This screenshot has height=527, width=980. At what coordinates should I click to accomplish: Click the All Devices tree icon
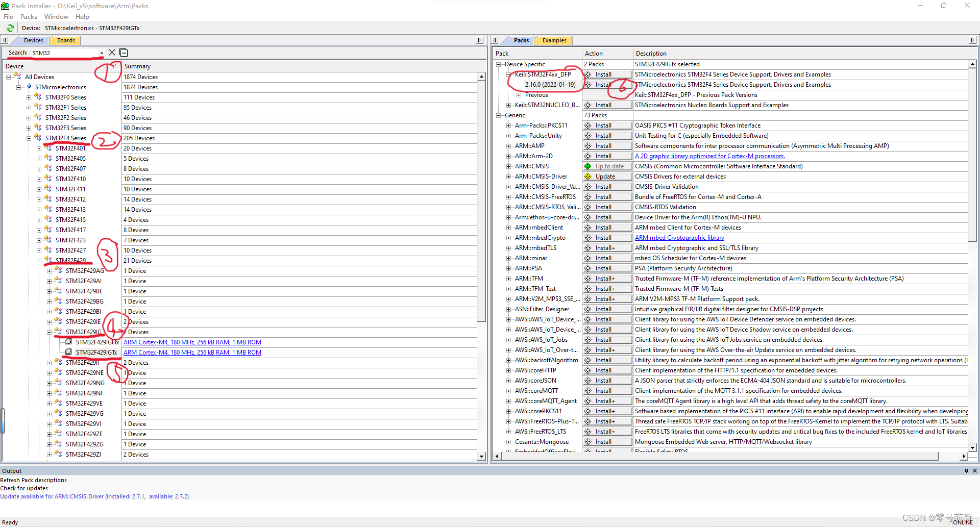point(17,77)
